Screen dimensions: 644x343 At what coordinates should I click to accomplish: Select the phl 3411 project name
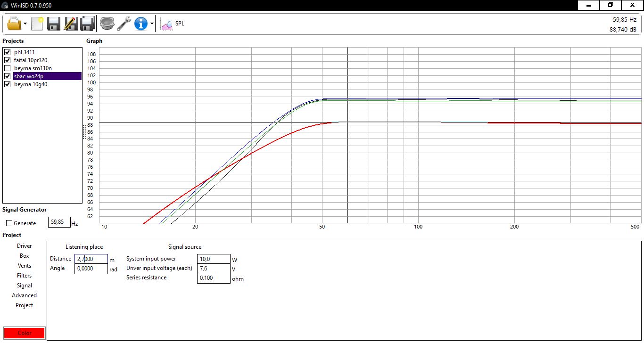[25, 52]
